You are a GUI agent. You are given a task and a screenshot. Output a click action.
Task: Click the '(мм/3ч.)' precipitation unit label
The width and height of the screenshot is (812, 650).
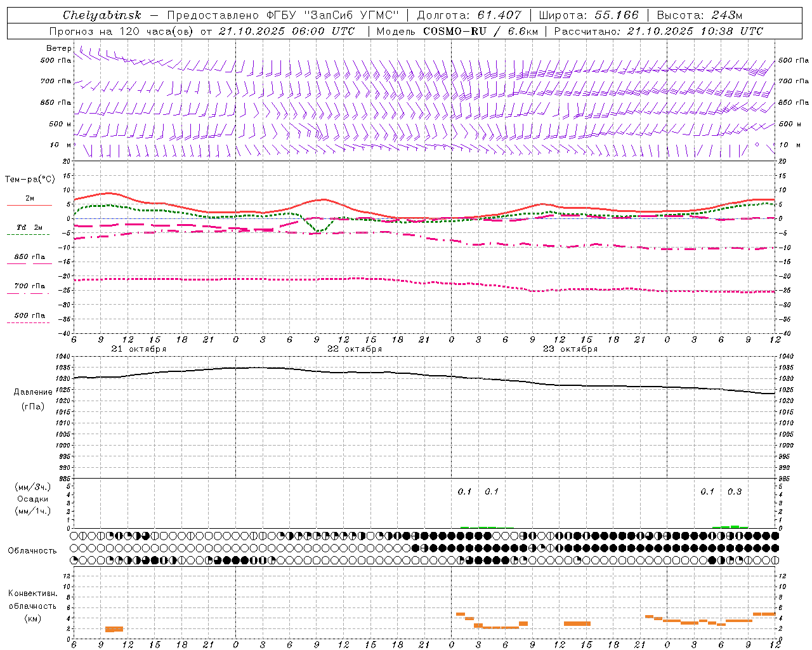coord(33,487)
